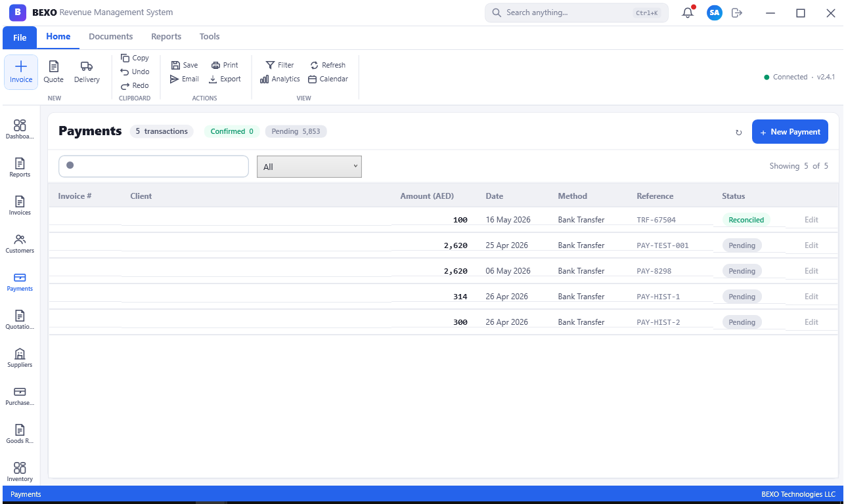This screenshot has width=846, height=504.
Task: Edit the TRF-67504 payment row
Action: tap(811, 220)
